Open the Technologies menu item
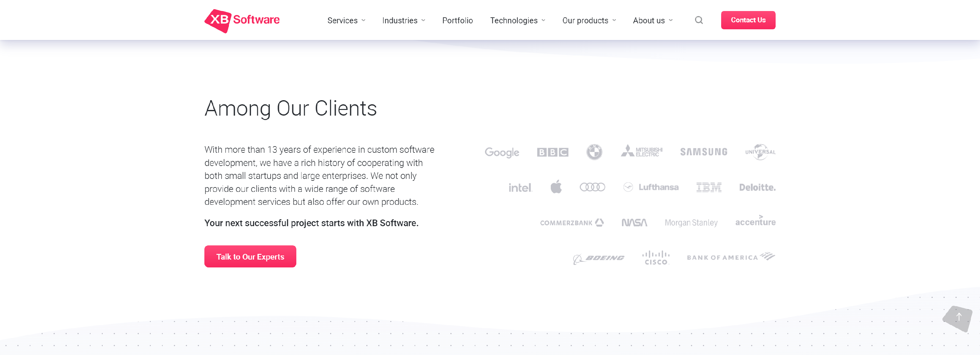Viewport: 980px width, 355px height. 514,20
